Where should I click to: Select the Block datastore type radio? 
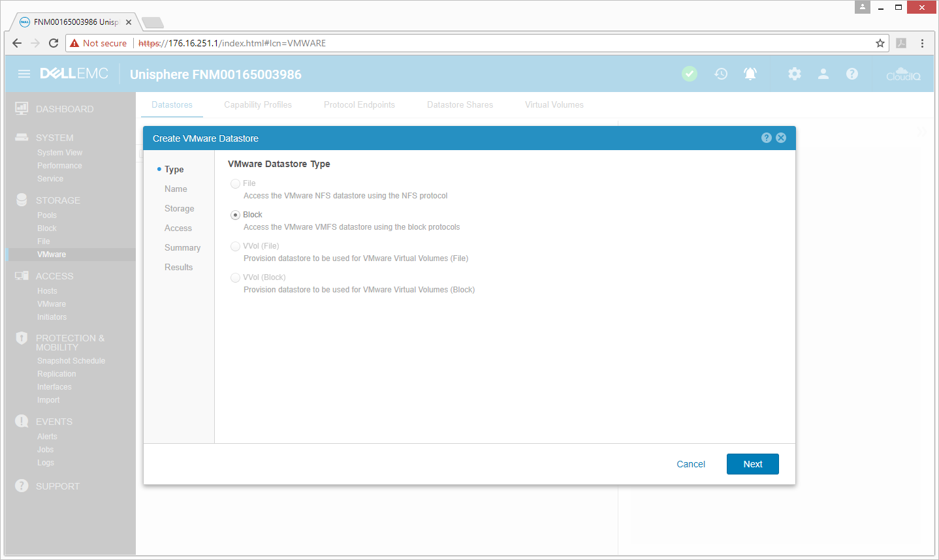click(235, 215)
